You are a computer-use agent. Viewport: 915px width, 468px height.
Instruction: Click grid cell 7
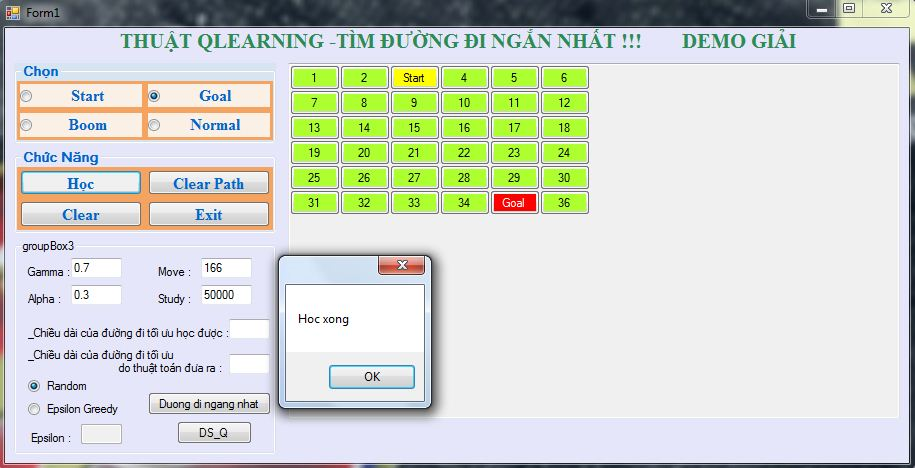pyautogui.click(x=315, y=103)
